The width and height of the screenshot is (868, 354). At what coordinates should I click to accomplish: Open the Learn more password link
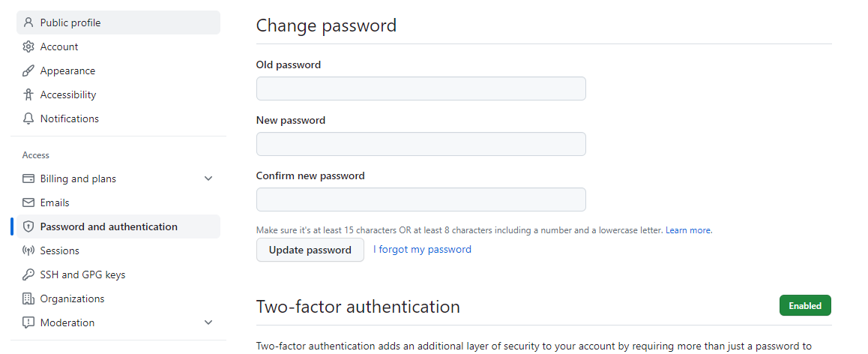click(x=687, y=230)
